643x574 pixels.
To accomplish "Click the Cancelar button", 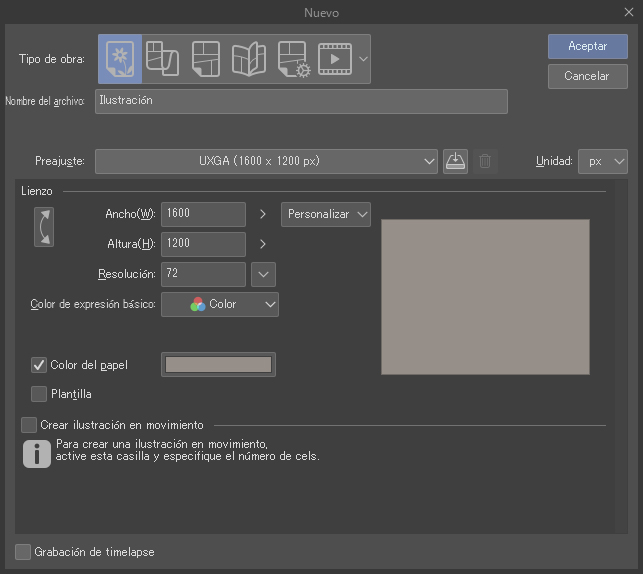I will pos(587,76).
